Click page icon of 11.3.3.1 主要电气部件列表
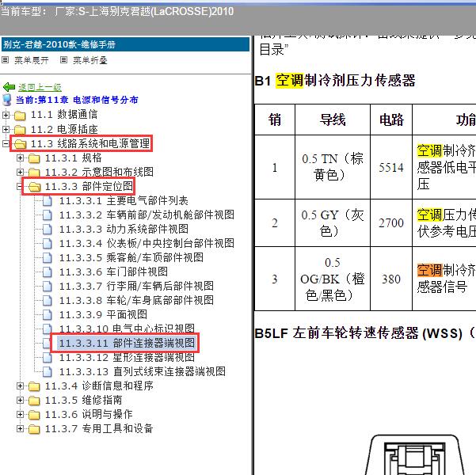This screenshot has width=476, height=475. 48,201
